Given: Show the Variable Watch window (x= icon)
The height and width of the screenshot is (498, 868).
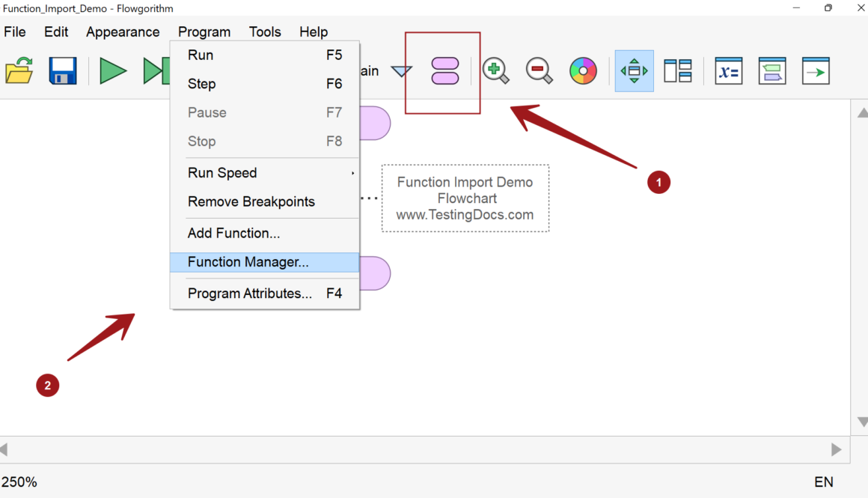Looking at the screenshot, I should (729, 71).
